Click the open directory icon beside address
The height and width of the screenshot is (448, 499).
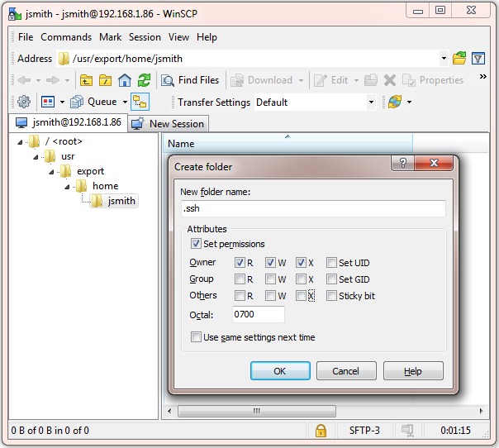click(459, 58)
